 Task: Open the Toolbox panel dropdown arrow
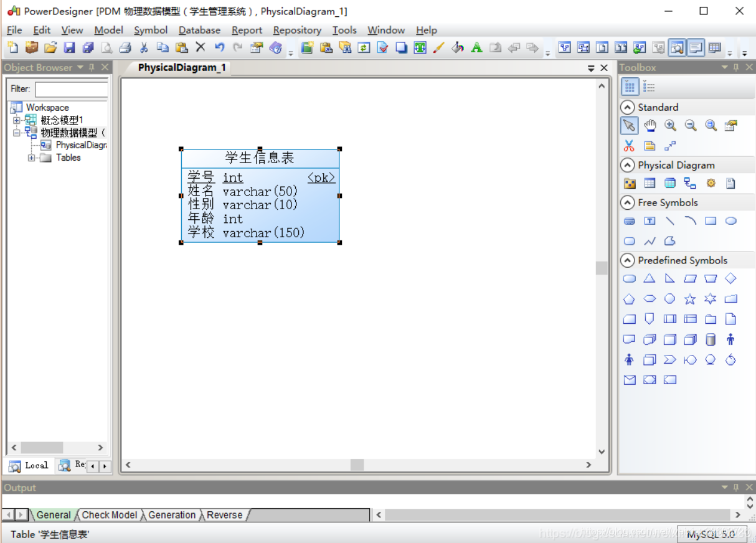pos(725,67)
